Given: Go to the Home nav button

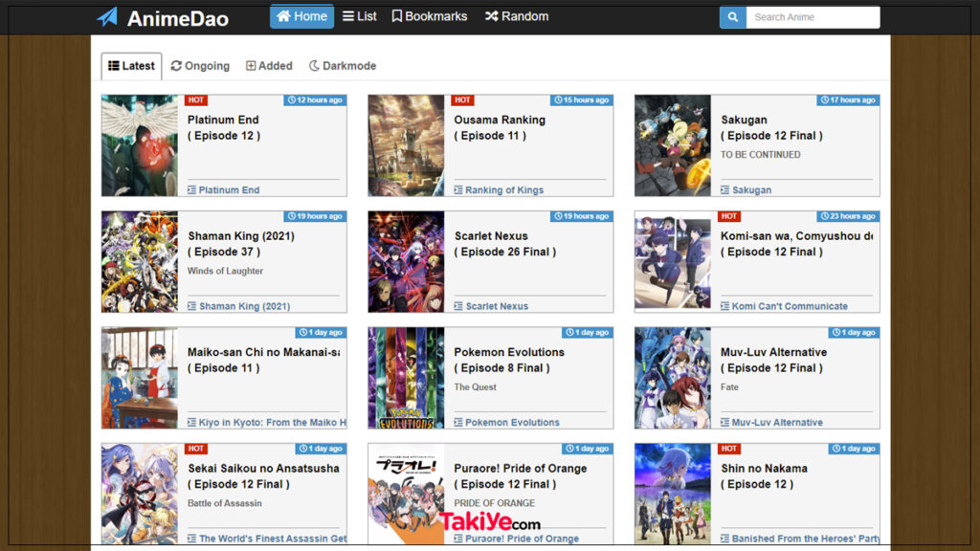Looking at the screenshot, I should point(301,16).
